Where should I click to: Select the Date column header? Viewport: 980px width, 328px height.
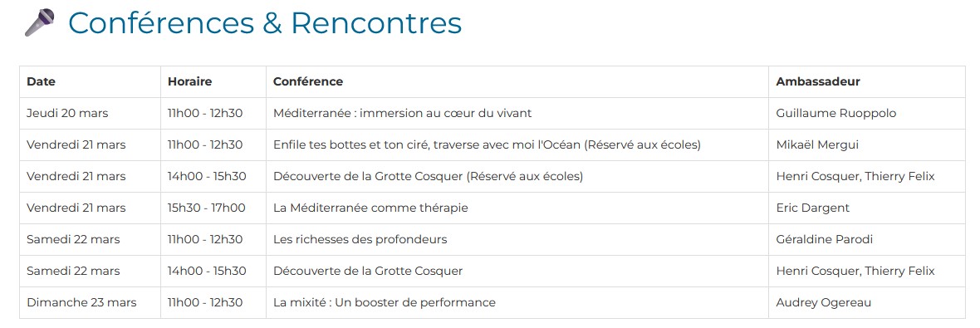pos(42,81)
